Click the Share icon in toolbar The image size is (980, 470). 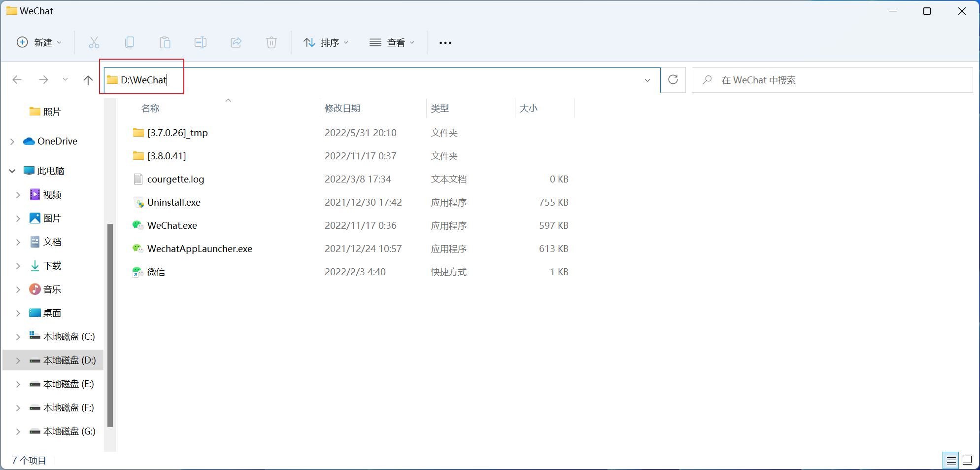coord(236,42)
